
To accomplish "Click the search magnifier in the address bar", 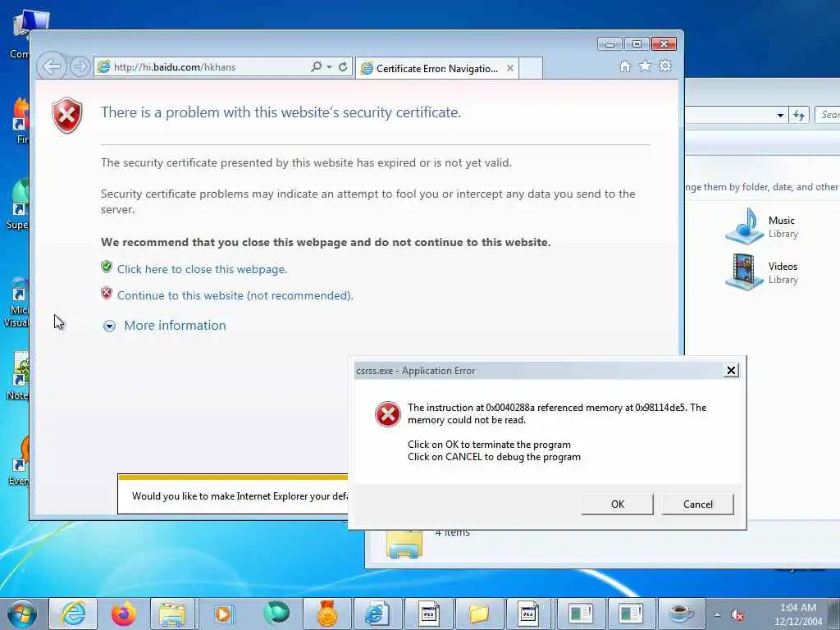I will pyautogui.click(x=316, y=66).
